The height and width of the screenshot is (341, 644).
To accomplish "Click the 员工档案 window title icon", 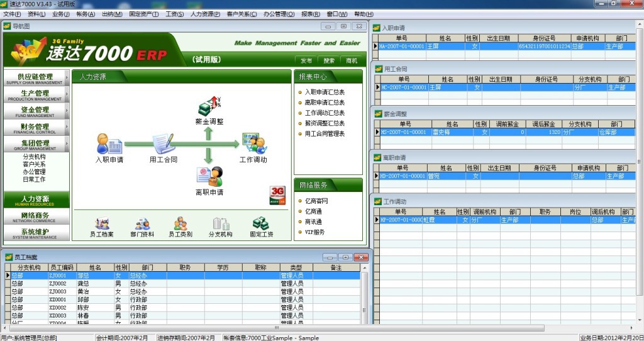I will pyautogui.click(x=9, y=257).
